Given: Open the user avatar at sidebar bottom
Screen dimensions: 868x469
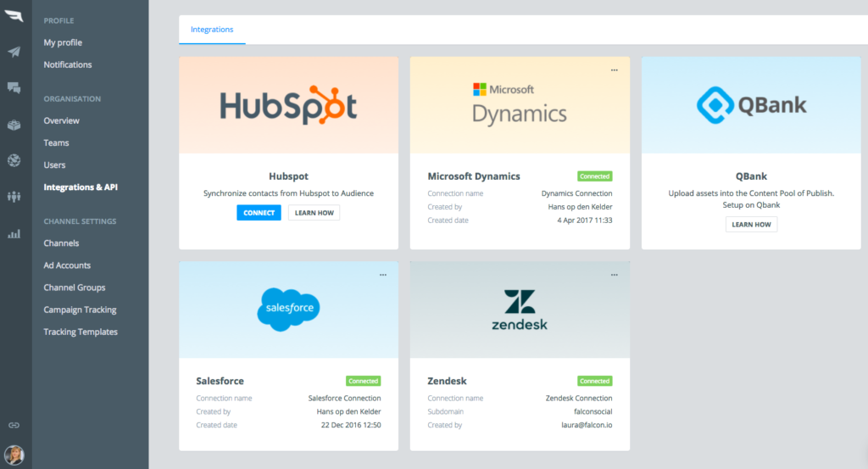Looking at the screenshot, I should (x=14, y=455).
